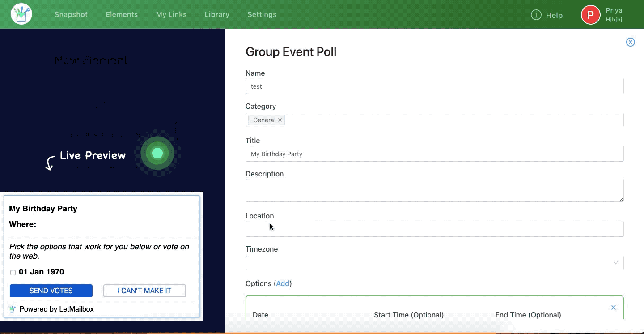Click the Location input field
This screenshot has width=644, height=334.
click(434, 229)
